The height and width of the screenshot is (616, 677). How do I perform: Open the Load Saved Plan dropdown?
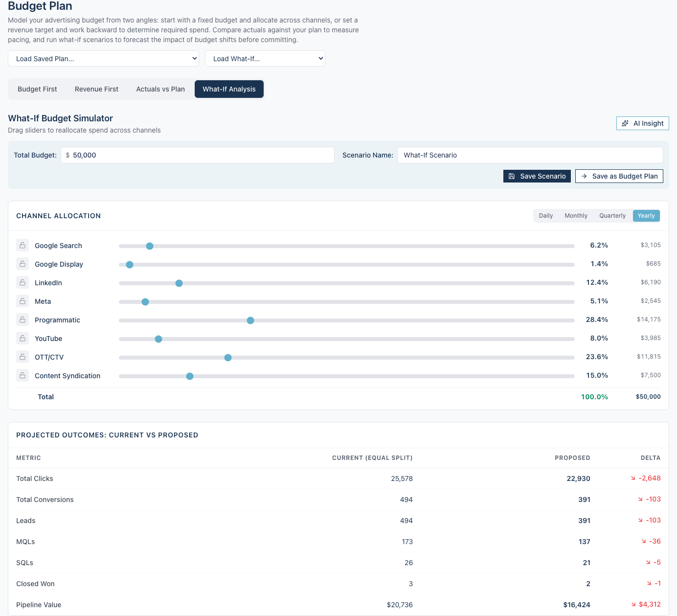pos(103,59)
